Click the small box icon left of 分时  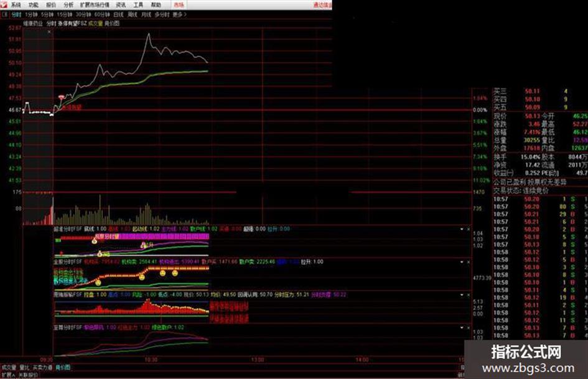click(x=5, y=15)
